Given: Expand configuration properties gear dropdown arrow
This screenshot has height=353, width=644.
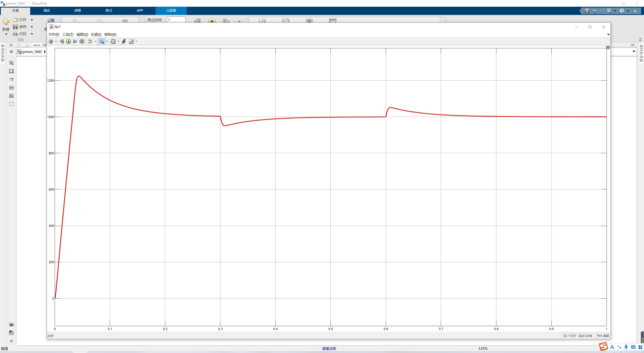Looking at the screenshot, I should coord(56,42).
